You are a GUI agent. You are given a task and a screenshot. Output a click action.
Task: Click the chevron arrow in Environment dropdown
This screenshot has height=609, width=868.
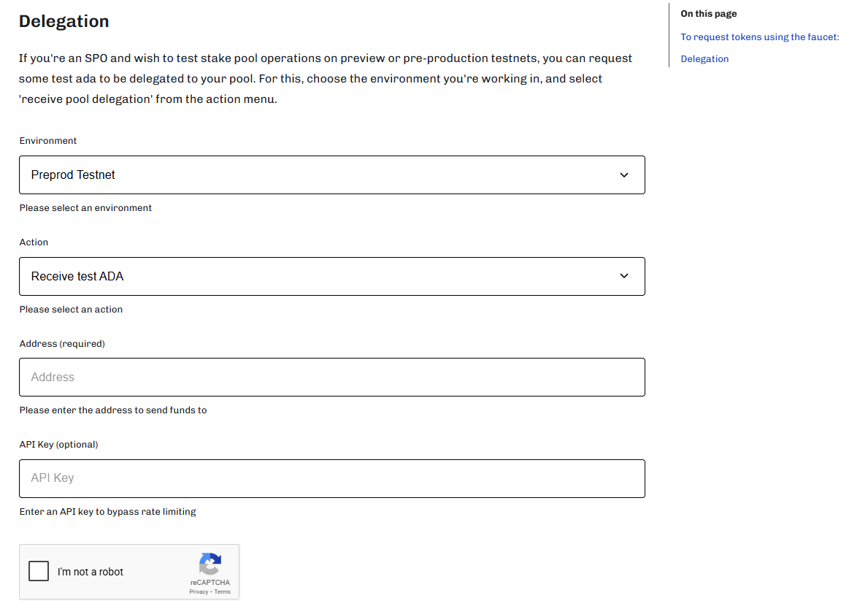(x=623, y=175)
